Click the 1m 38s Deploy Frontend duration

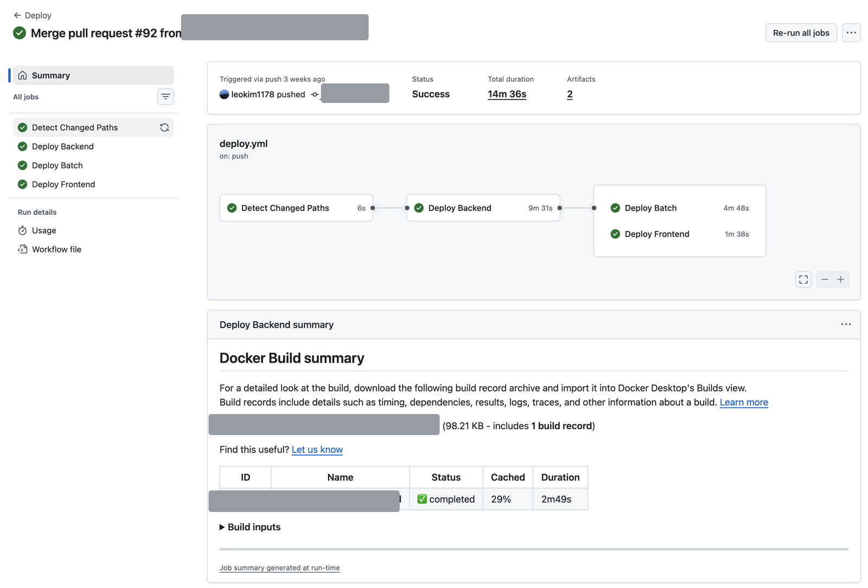click(x=737, y=234)
